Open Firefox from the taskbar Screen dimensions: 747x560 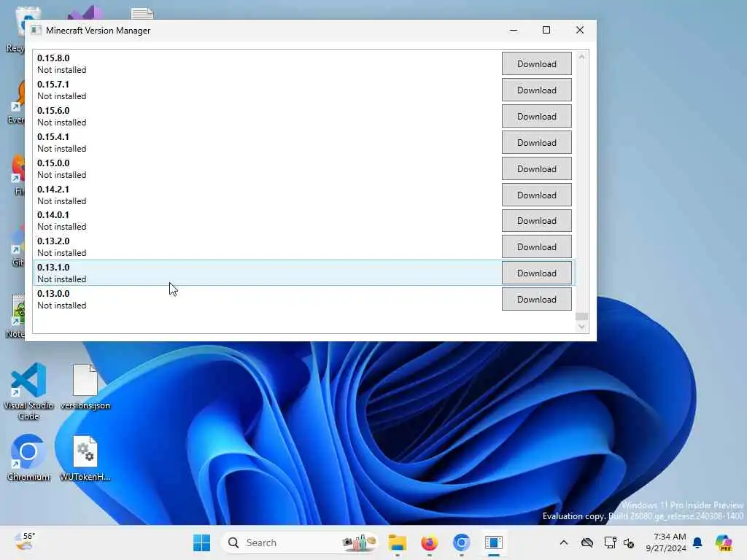coord(429,542)
